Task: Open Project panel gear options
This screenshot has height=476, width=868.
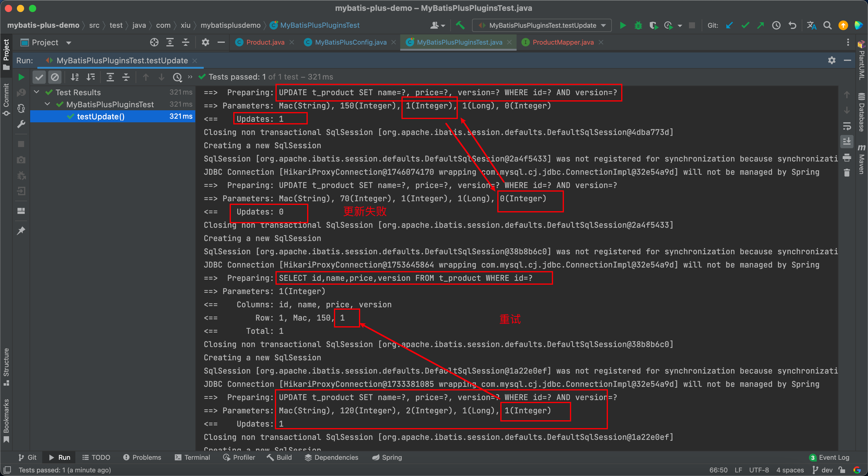Action: [205, 42]
